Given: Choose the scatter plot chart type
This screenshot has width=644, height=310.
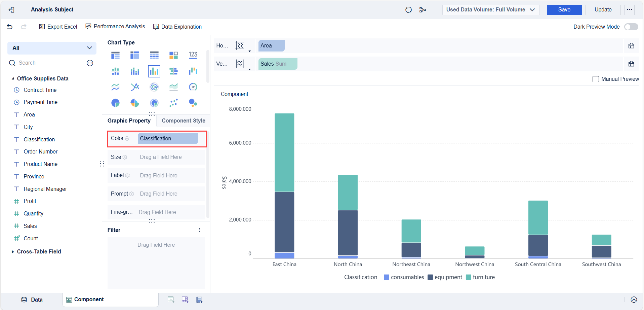Looking at the screenshot, I should tap(173, 103).
